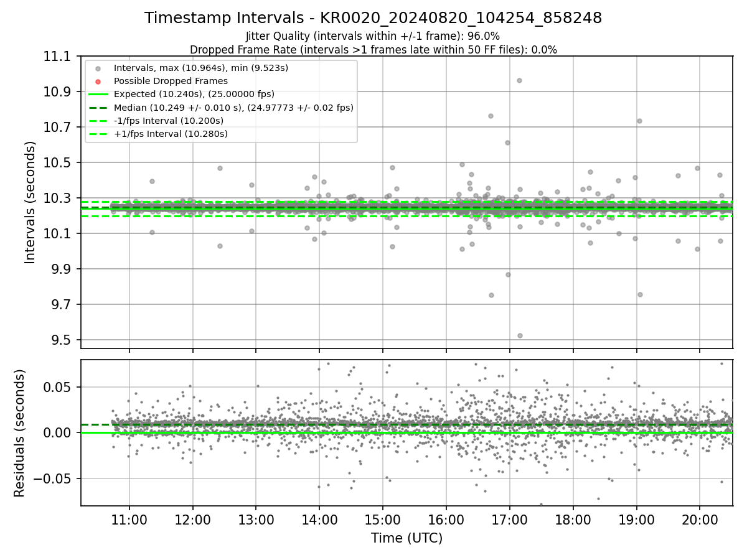The height and width of the screenshot is (560, 747).
Task: Click the solid green line sample for 'Expected'
Action: [98, 95]
